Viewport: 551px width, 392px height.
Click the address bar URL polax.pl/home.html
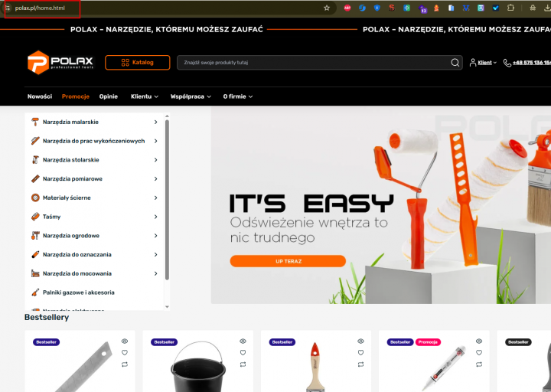click(x=40, y=8)
